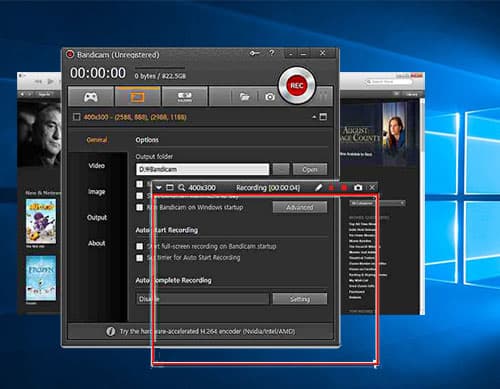The image size is (500, 389).
Task: Take screenshot with camera icon on recording overlay
Action: (x=358, y=188)
